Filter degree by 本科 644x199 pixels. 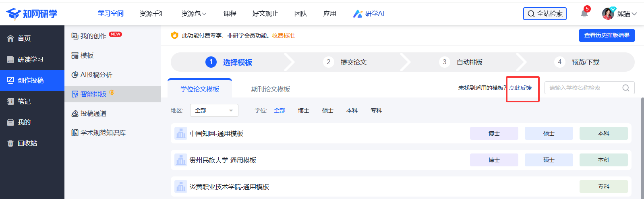(352, 110)
